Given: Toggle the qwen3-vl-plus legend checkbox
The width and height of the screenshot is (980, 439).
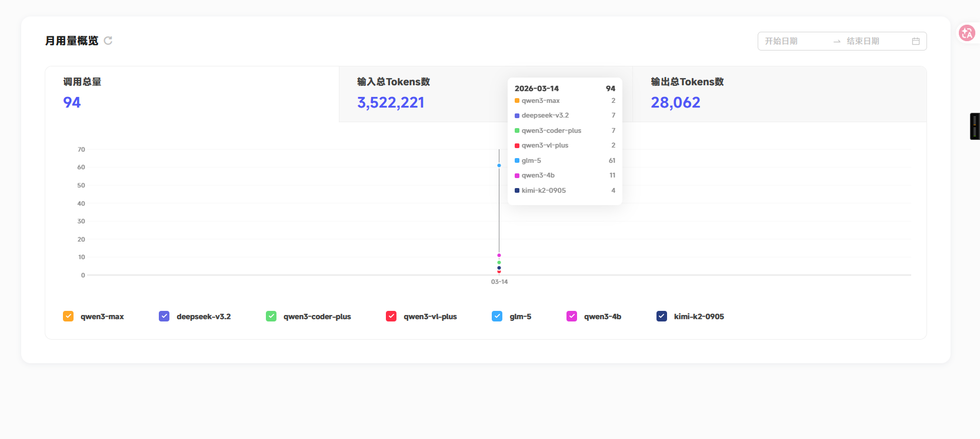Looking at the screenshot, I should click(391, 316).
